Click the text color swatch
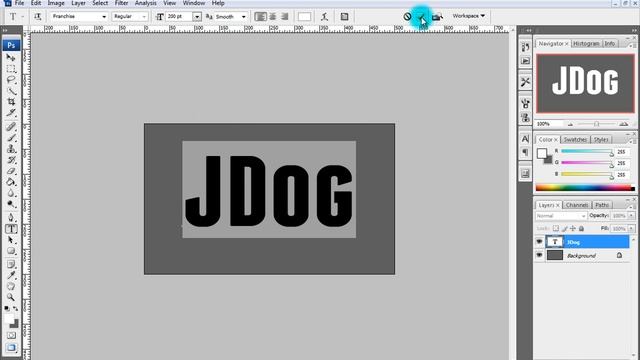Image resolution: width=640 pixels, height=360 pixels. (x=304, y=17)
